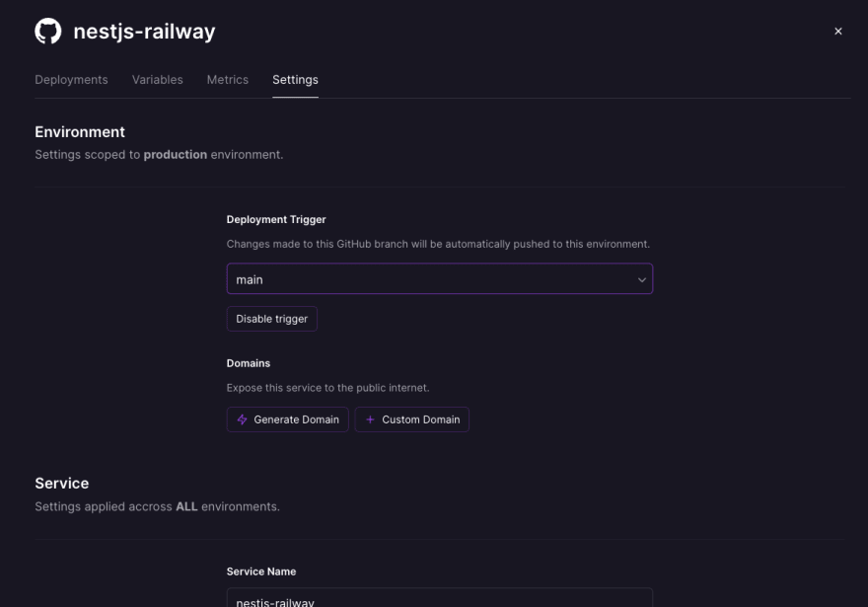Click Custom Domain button

412,419
